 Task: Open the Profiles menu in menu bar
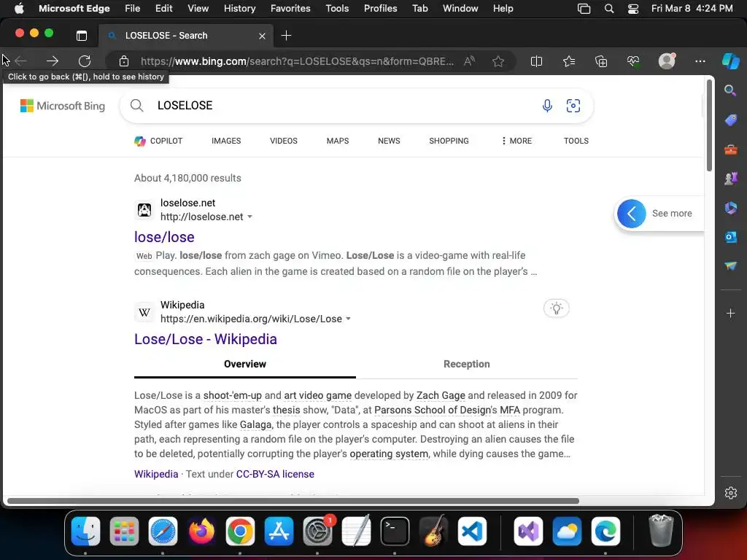tap(380, 9)
